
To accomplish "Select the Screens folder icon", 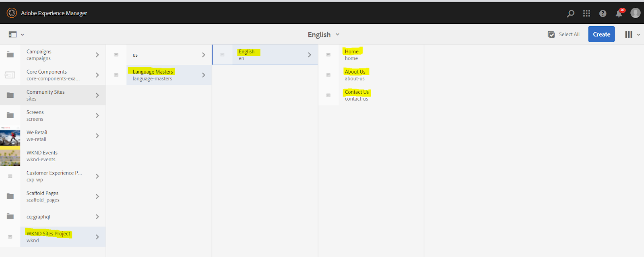I will point(10,115).
